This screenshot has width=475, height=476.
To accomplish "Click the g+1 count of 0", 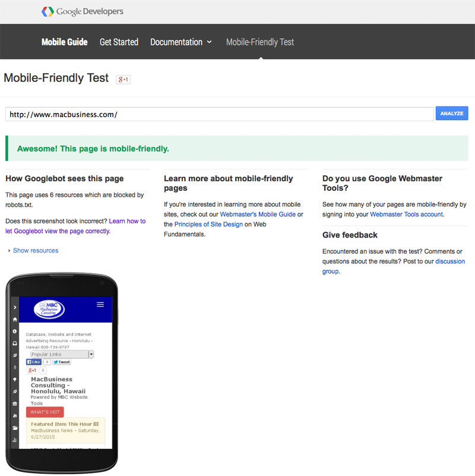I will [43, 370].
